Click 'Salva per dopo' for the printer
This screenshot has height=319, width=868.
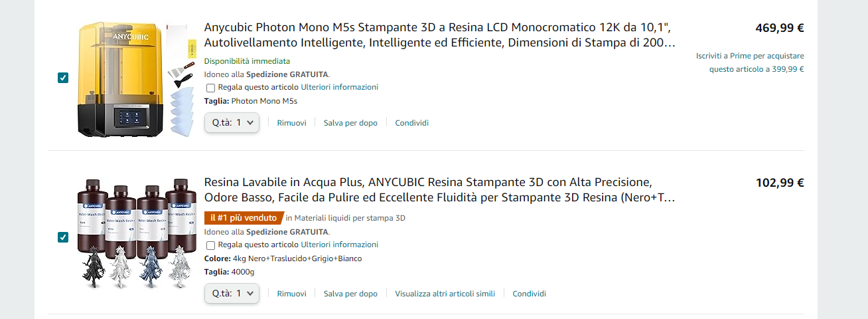pos(350,123)
